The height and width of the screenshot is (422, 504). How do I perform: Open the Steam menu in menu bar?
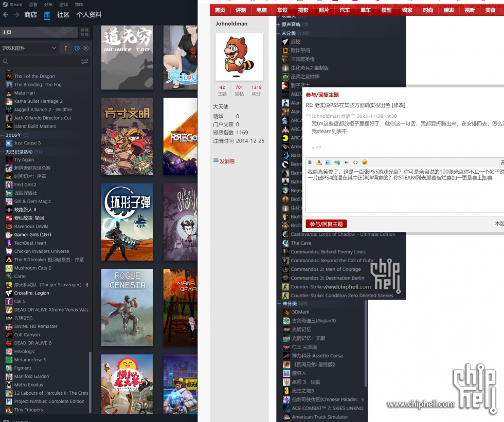pyautogui.click(x=16, y=5)
